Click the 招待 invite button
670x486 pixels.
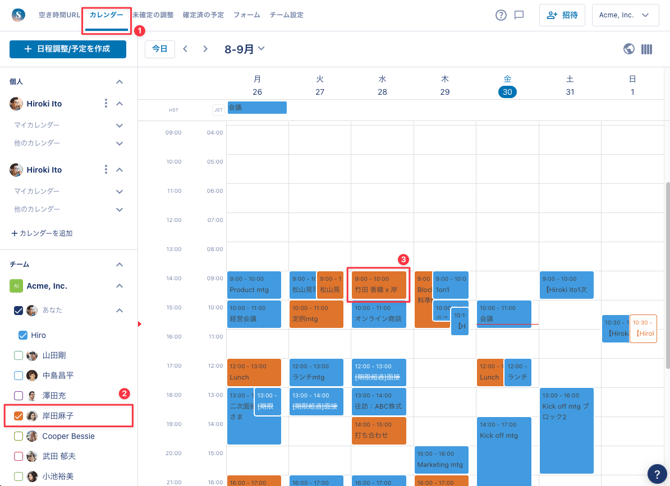[x=562, y=15]
